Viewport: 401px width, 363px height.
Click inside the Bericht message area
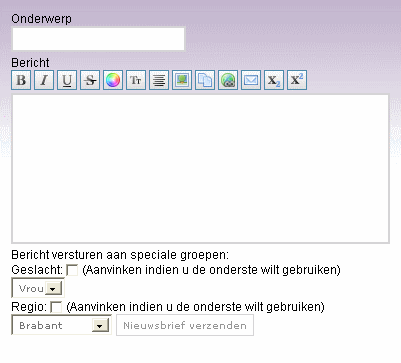(201, 169)
